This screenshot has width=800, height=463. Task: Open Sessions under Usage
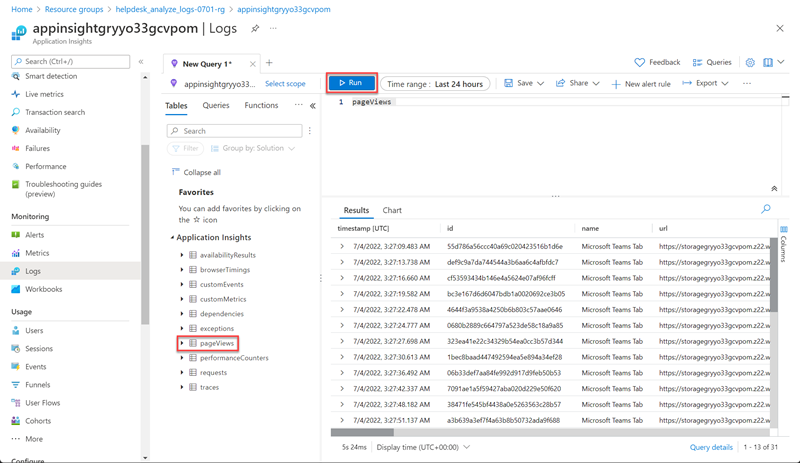tap(39, 349)
